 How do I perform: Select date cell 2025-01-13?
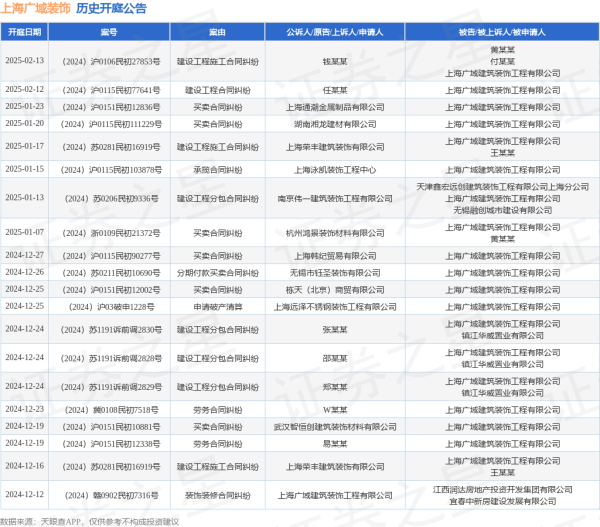[24, 197]
